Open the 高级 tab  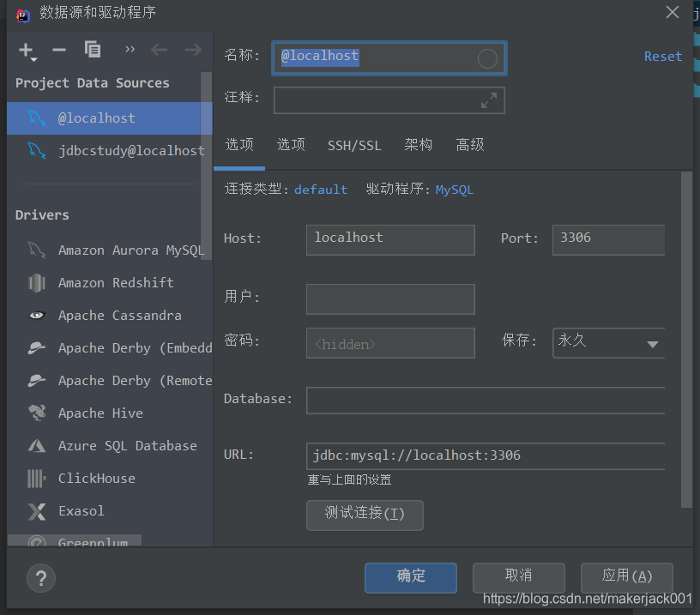(x=470, y=145)
